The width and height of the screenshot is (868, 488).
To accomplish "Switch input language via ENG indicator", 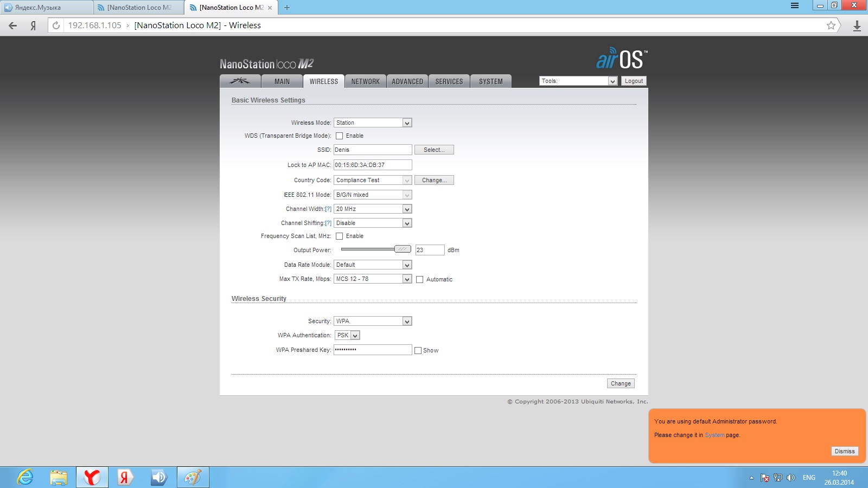I will click(809, 478).
